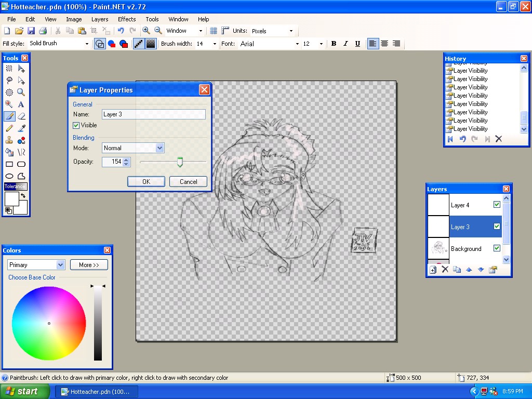Select the Rounded Rectangle tool
This screenshot has height=399, width=532.
21,164
